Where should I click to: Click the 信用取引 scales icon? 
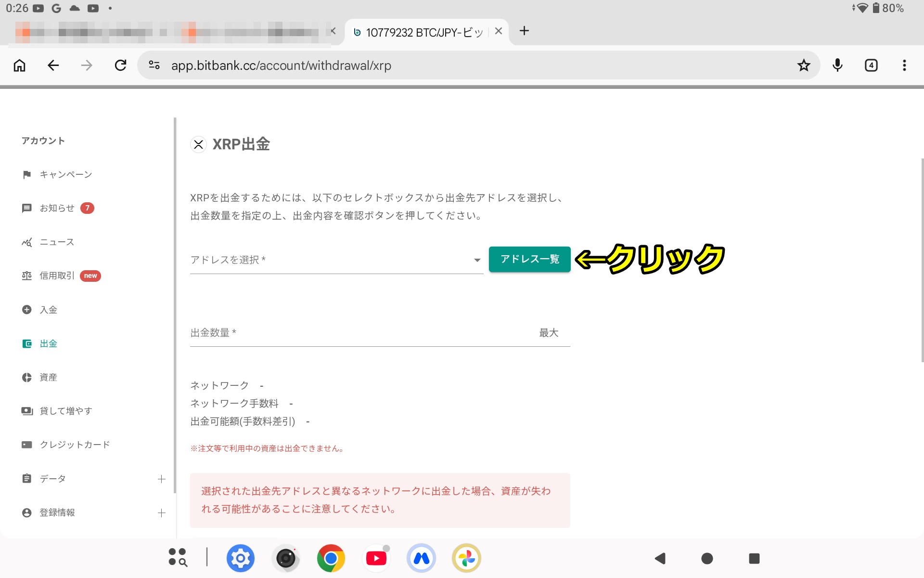click(27, 276)
